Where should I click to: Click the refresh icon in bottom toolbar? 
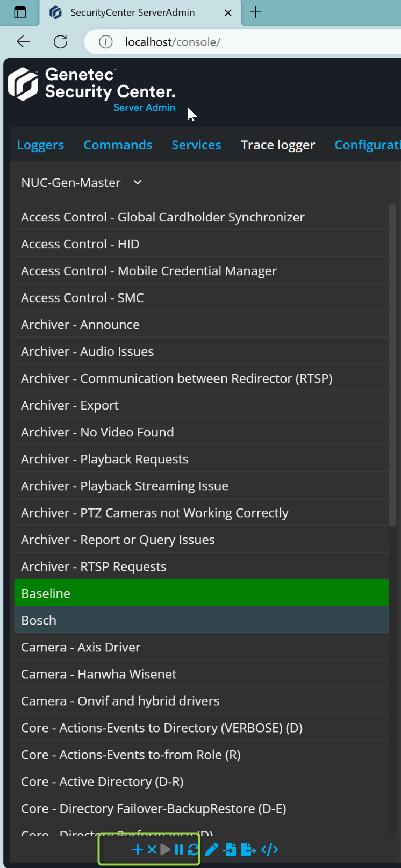(x=193, y=849)
